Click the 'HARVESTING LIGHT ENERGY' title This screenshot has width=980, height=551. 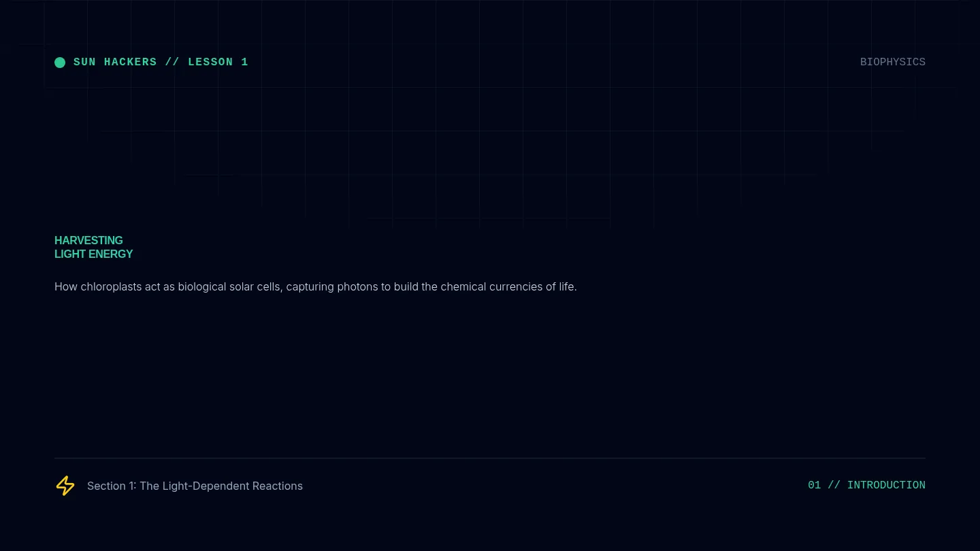(x=94, y=247)
